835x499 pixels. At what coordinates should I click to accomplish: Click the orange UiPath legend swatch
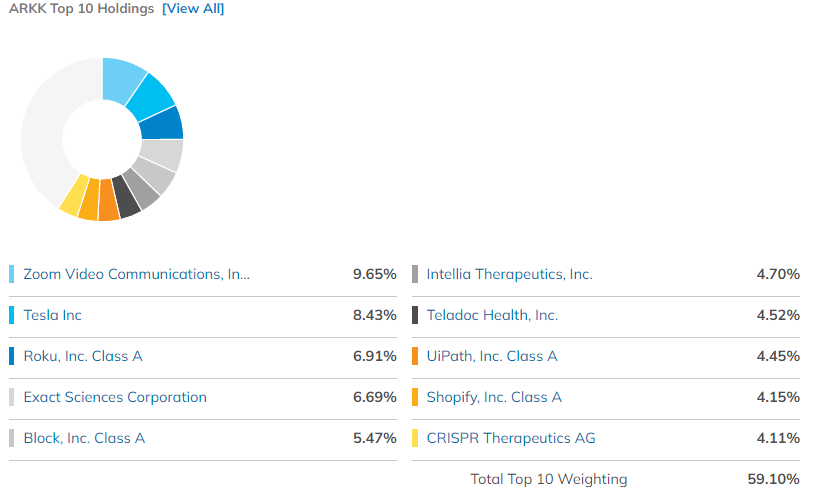415,356
